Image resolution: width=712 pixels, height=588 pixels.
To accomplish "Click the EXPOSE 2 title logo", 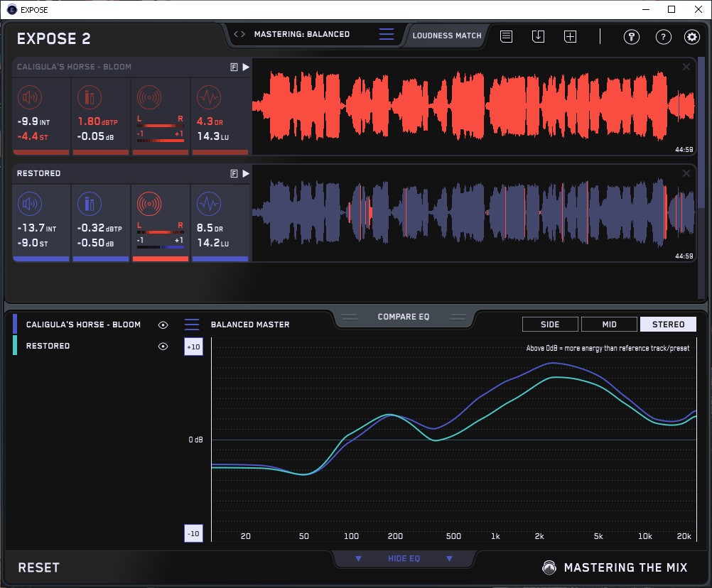I will (53, 38).
